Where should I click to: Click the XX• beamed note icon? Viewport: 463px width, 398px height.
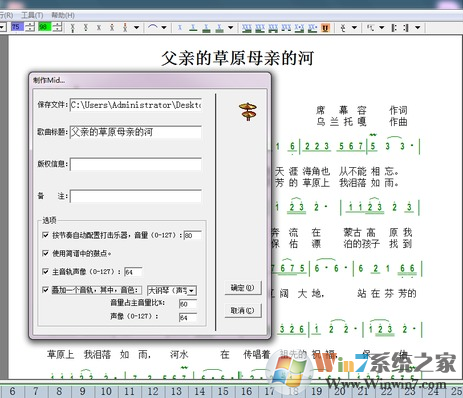pos(313,28)
